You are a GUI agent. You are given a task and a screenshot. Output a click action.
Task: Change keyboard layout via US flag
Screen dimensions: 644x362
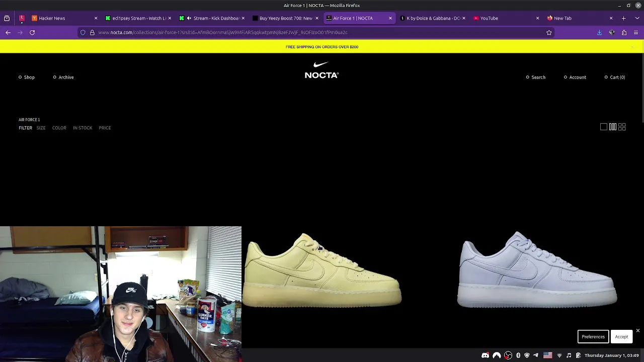[547, 355]
